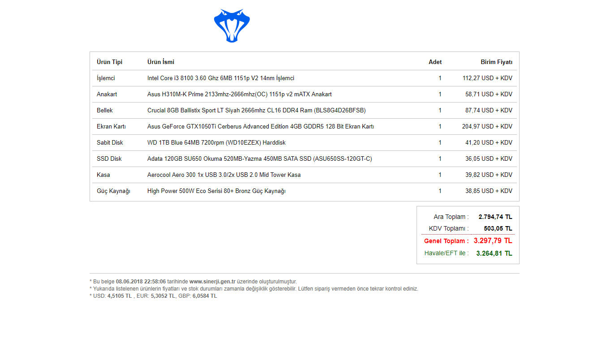This screenshot has width=606, height=364.
Task: Select the Adata 120GB SU650 product name
Action: (x=260, y=159)
